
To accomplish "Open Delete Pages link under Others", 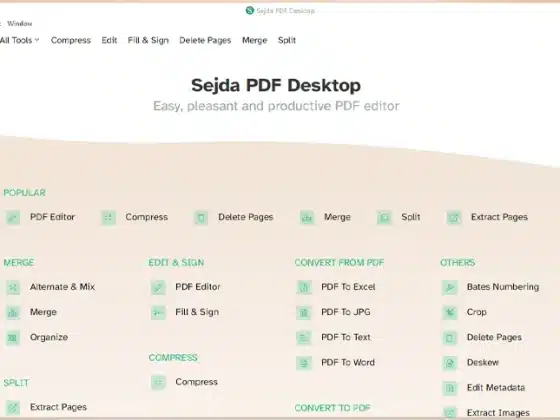I will pos(494,337).
